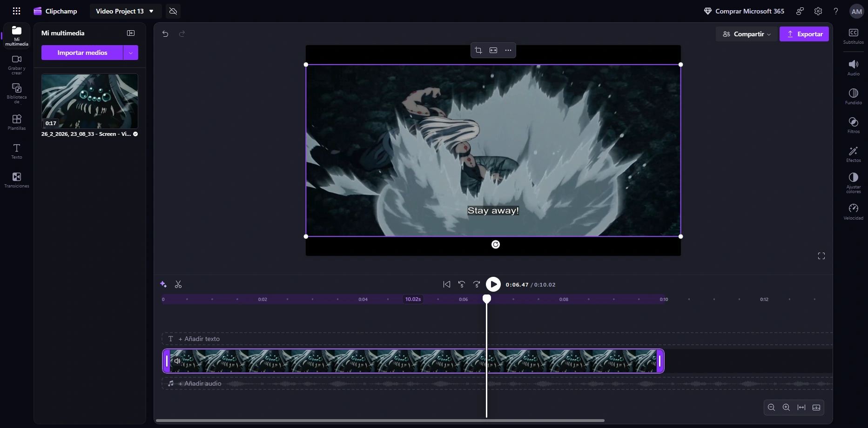Screen dimensions: 868x428
Task: Open the Texto sidebar tab
Action: pos(17,151)
